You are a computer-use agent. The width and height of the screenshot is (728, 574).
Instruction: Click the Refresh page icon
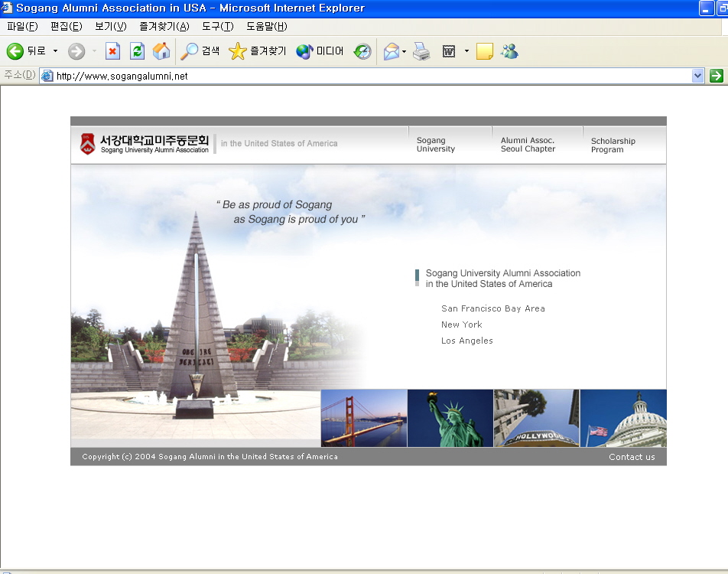coord(137,51)
